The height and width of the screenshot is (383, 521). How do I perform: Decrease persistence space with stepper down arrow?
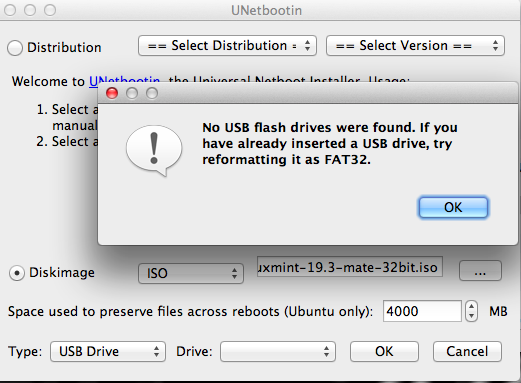(x=471, y=316)
